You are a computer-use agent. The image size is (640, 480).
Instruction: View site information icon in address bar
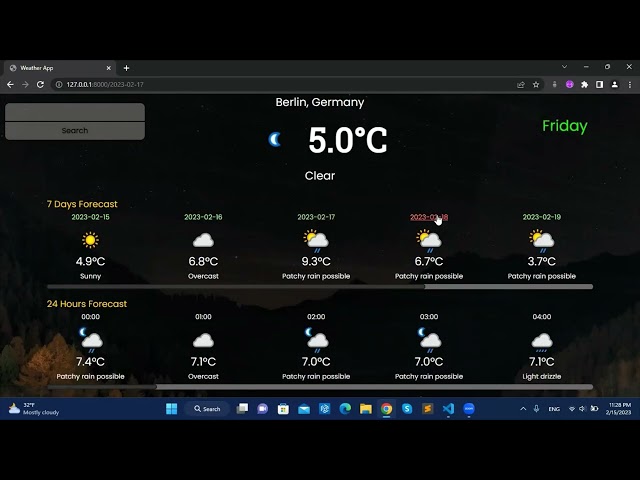tap(59, 84)
